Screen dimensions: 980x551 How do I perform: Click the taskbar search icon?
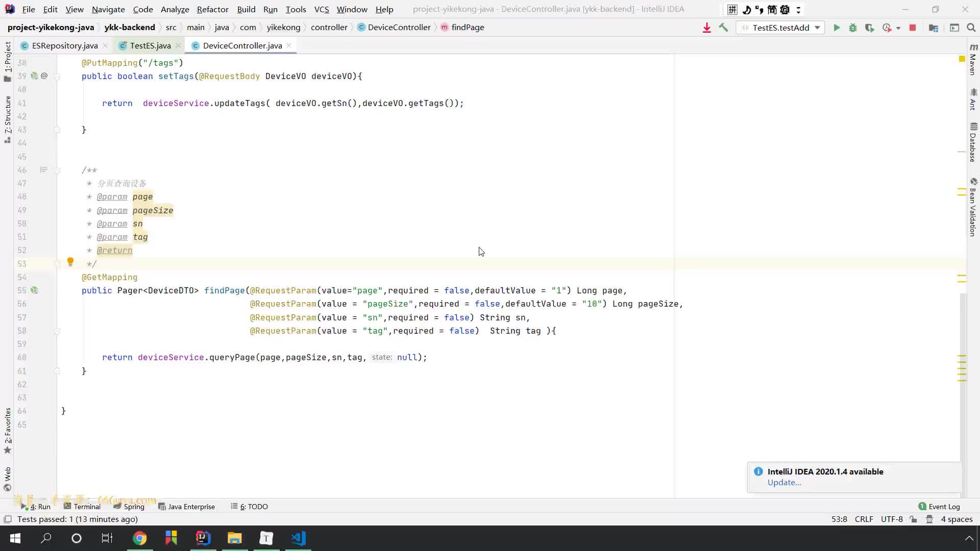(46, 538)
